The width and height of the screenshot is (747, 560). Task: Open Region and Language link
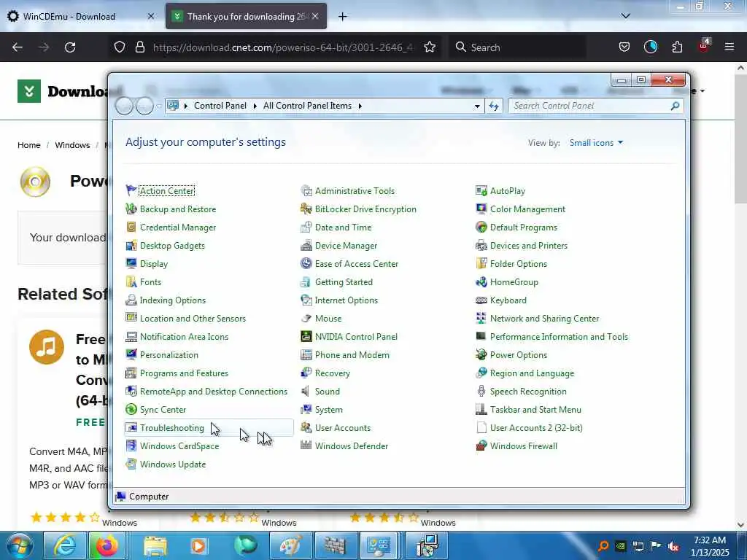click(x=532, y=373)
